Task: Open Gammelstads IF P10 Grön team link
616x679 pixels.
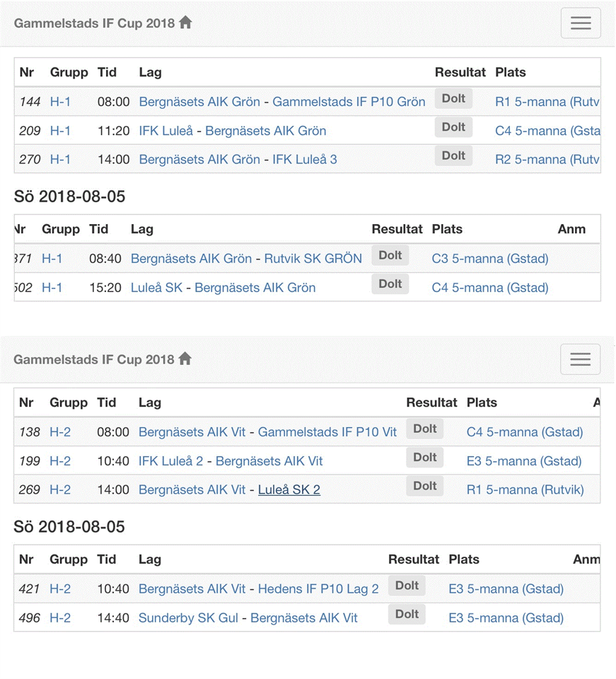Action: 349,102
